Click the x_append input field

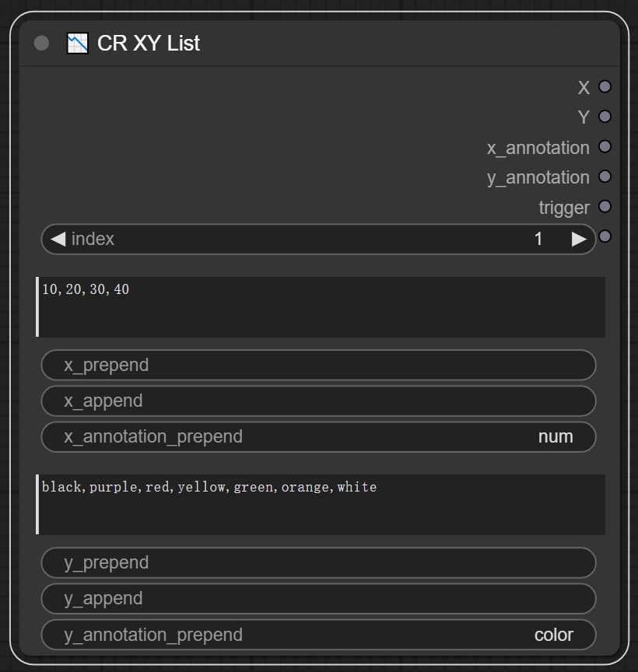[319, 401]
